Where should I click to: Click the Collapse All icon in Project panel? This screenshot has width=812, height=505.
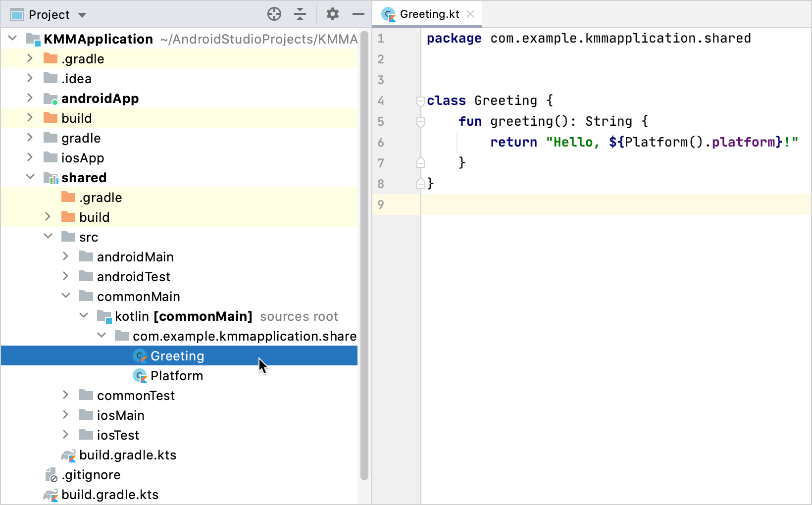[300, 14]
